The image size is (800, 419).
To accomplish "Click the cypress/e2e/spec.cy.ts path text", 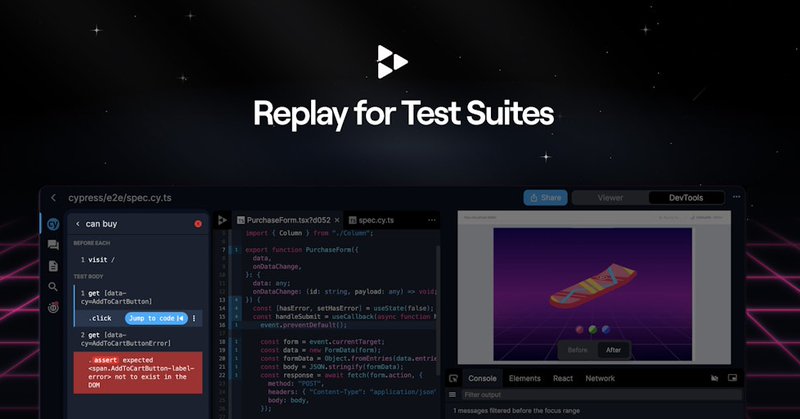I will [x=120, y=198].
